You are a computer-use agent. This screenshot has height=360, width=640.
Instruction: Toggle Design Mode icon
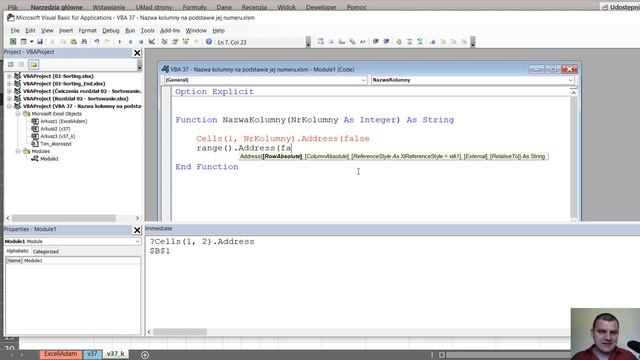tap(151, 42)
